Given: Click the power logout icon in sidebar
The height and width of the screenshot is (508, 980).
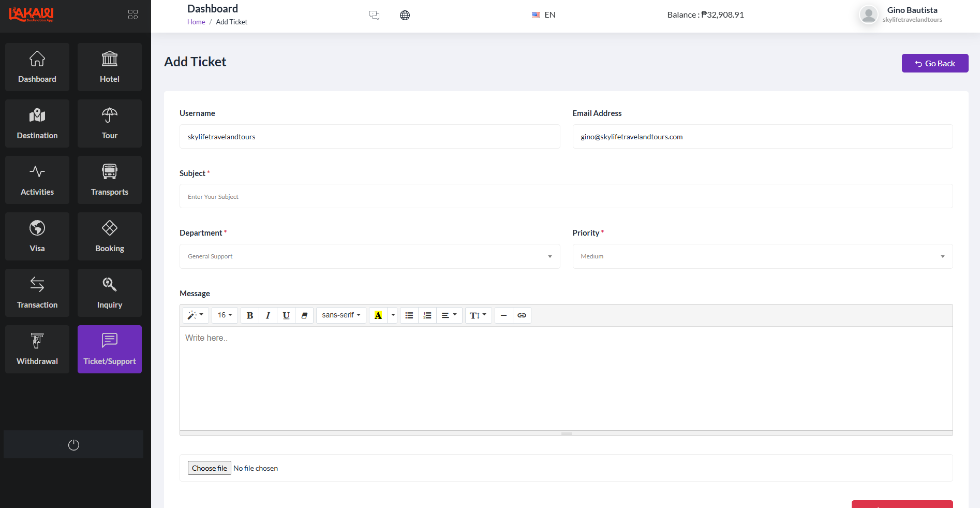Looking at the screenshot, I should click(x=73, y=445).
